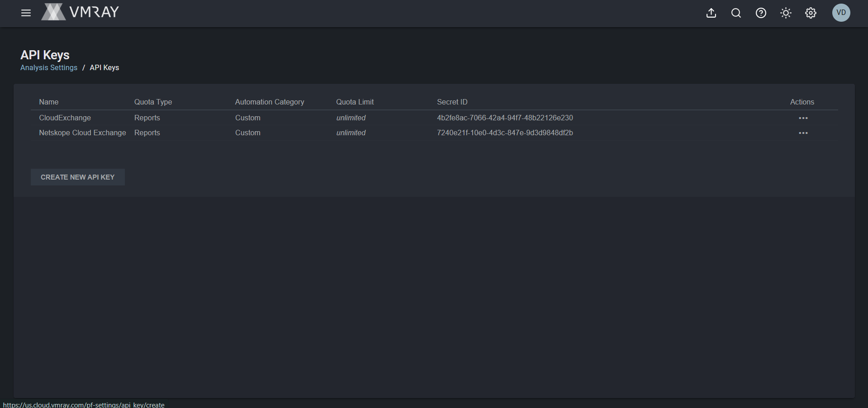Select the Netskope Cloud Exchange key name

[83, 133]
